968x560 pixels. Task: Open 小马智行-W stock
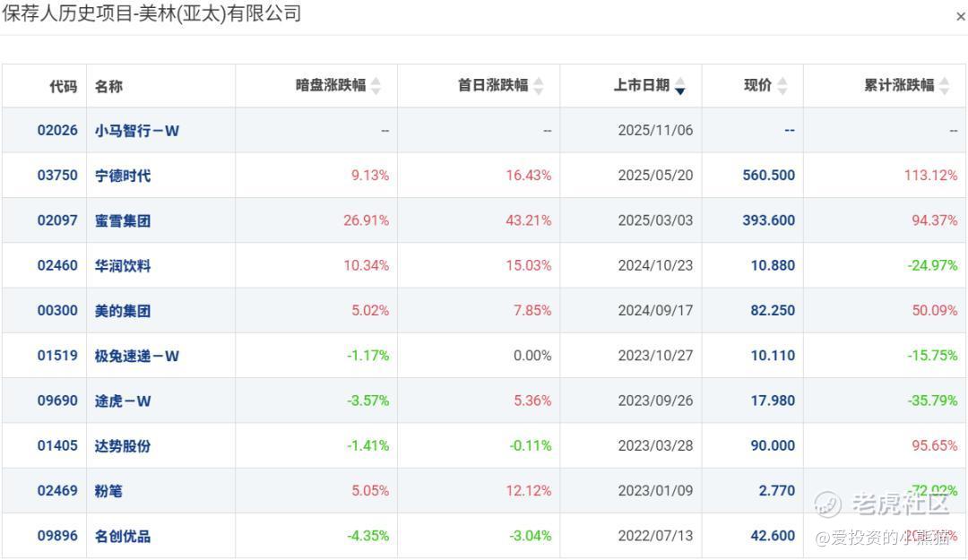pos(136,131)
